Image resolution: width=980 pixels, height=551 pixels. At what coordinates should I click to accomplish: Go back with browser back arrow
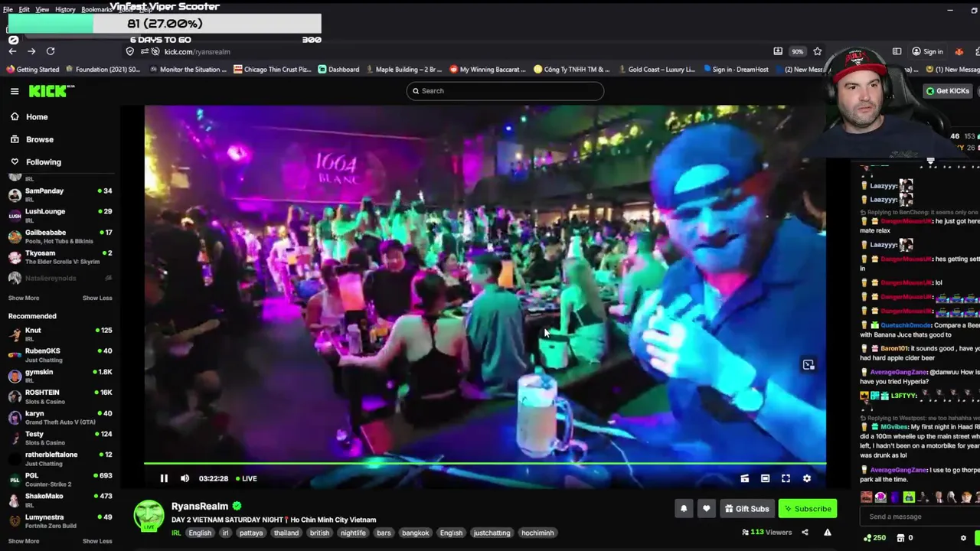tap(12, 51)
